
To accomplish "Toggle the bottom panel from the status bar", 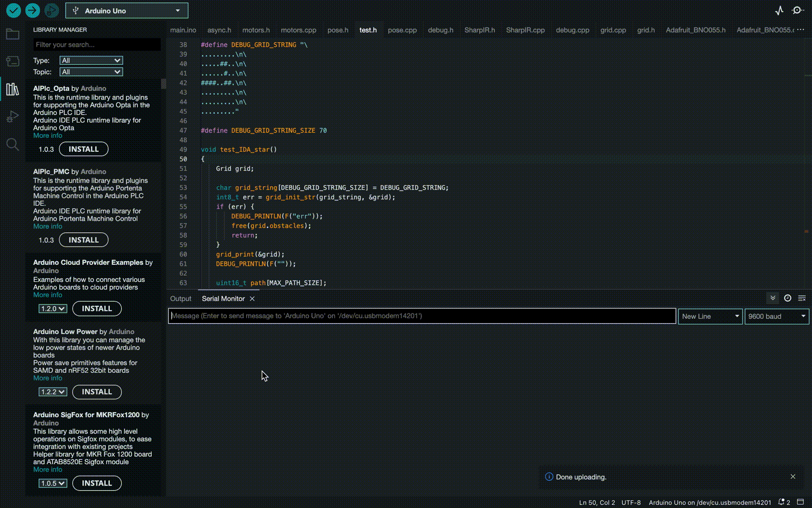I will (x=800, y=502).
